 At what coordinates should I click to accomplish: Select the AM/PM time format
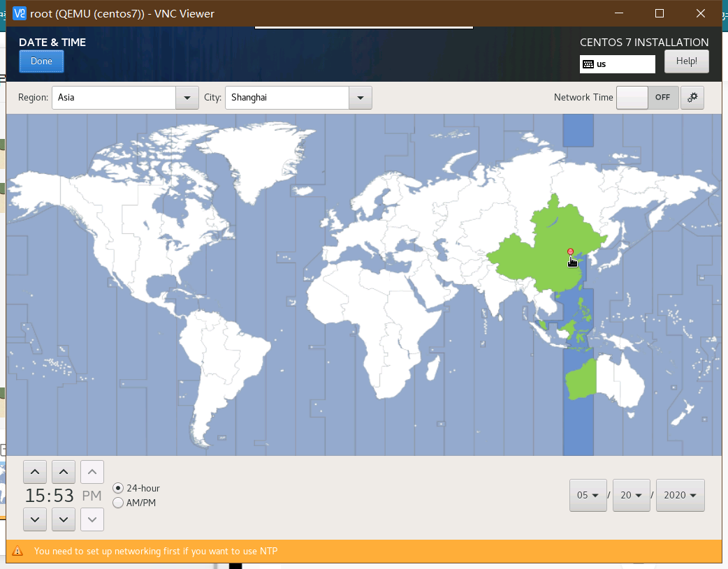coord(118,503)
